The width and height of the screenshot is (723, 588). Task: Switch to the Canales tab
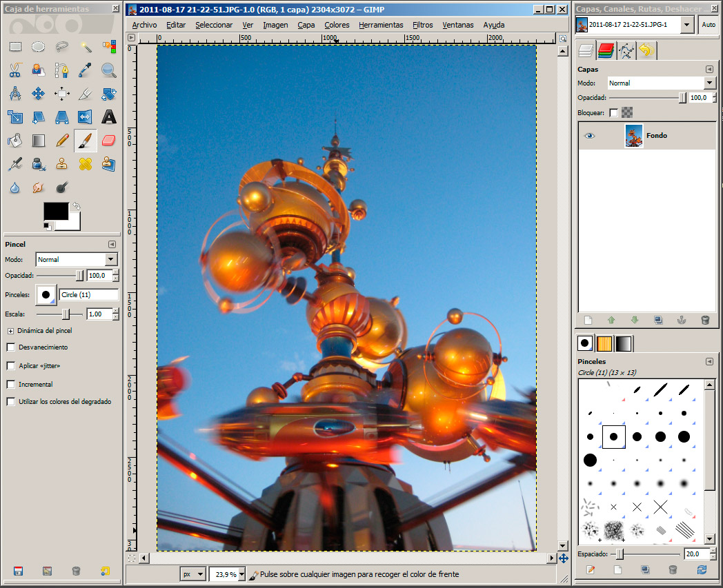tap(606, 50)
